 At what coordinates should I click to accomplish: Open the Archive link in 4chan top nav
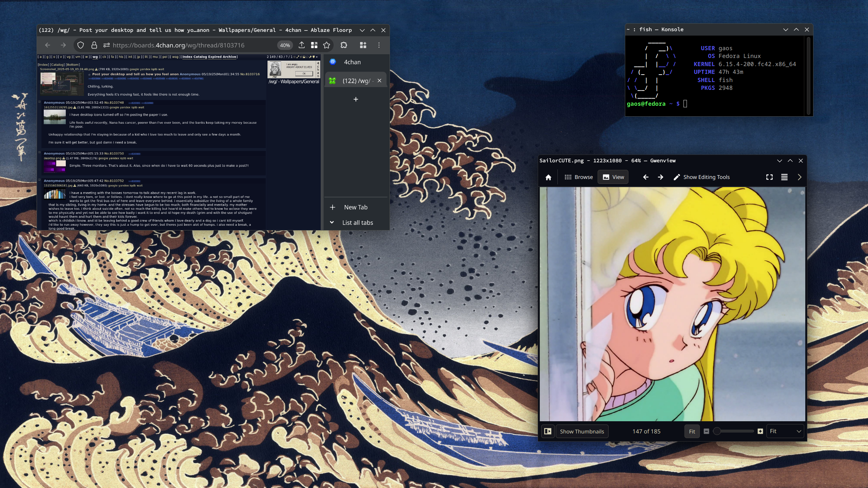[230, 57]
